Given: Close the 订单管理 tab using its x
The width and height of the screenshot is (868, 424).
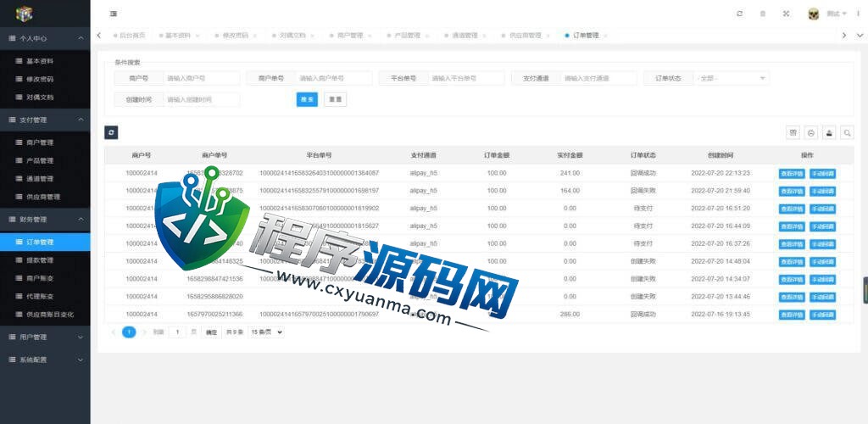Looking at the screenshot, I should (x=605, y=36).
